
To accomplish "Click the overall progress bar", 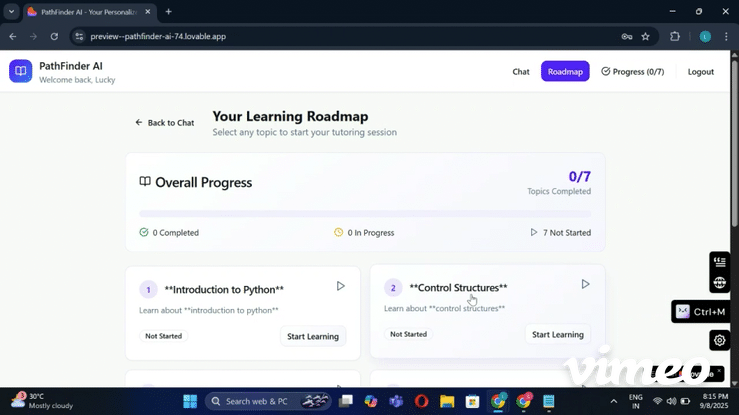I will 365,214.
